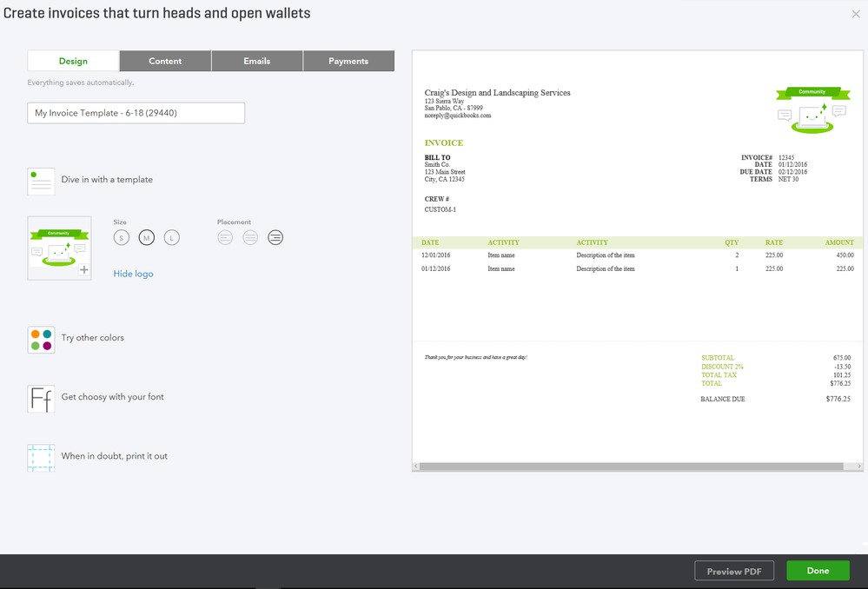
Task: Set logo placement to right
Action: tap(275, 237)
